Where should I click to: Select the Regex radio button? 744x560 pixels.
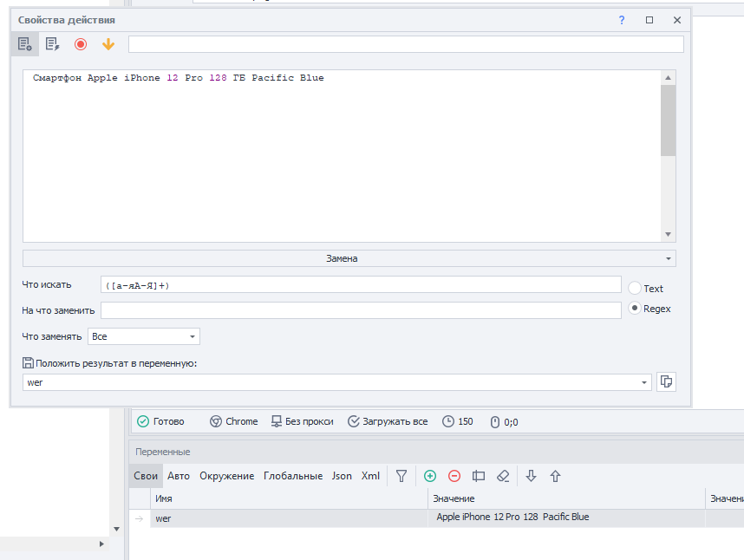click(x=635, y=309)
